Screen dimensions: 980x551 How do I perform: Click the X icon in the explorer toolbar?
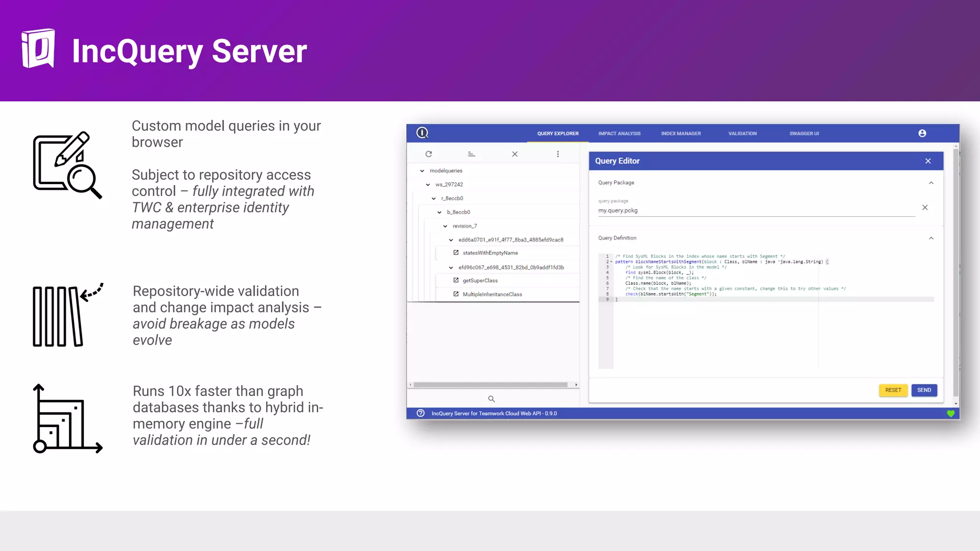tap(515, 154)
